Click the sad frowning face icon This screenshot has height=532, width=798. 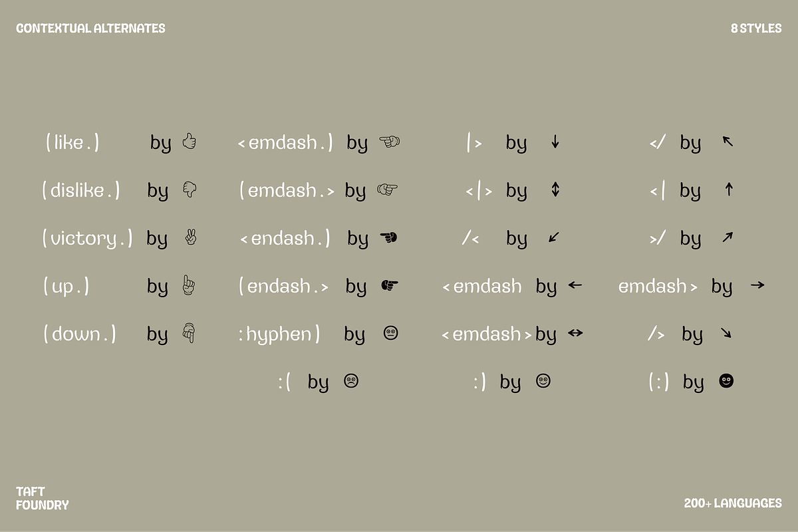(x=351, y=381)
